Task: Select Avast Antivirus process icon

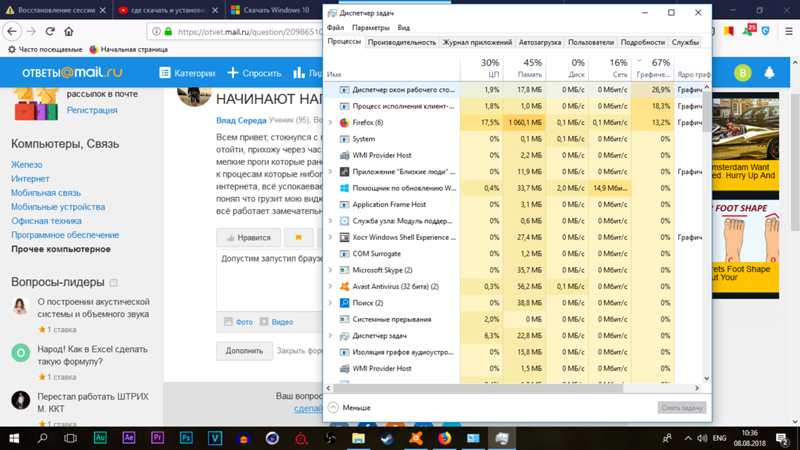Action: click(344, 286)
